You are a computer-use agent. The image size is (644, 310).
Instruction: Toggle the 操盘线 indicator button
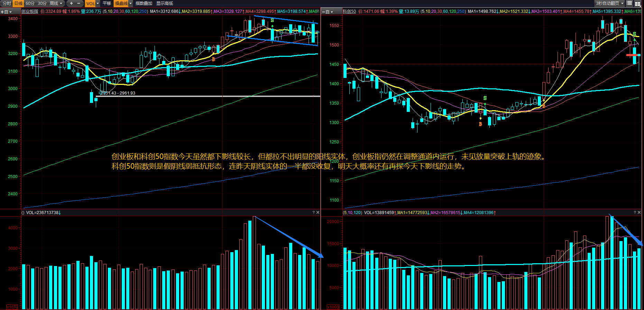(121, 3)
